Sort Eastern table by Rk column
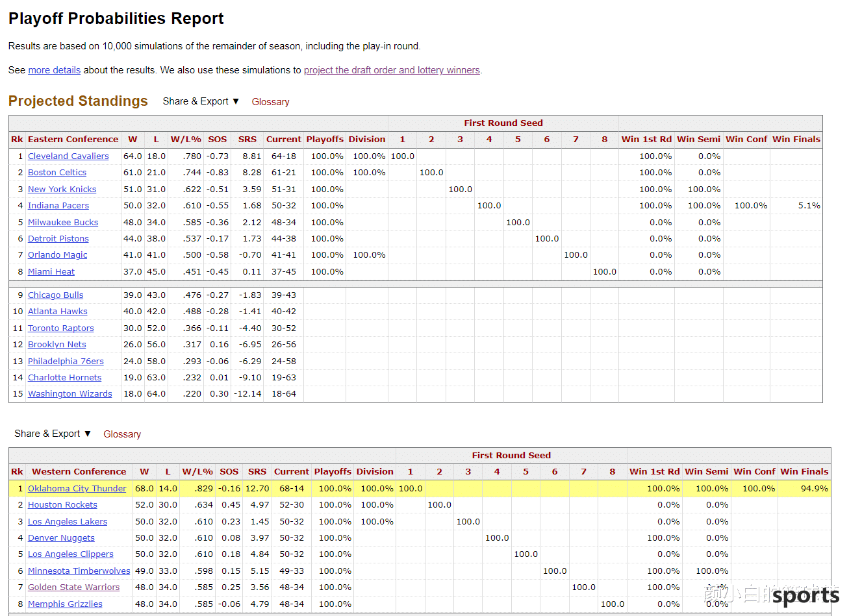Viewport: 849px width, 616px height. (17, 140)
